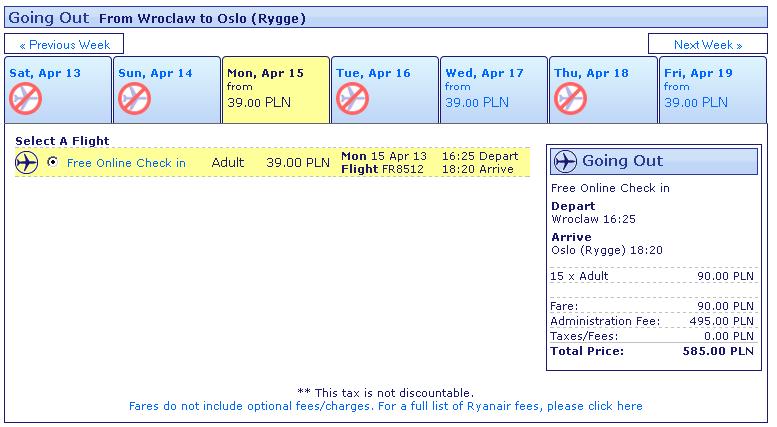Click no-flight icon under Sun, Apr 14
Screen dimensions: 777x427
pyautogui.click(x=134, y=99)
